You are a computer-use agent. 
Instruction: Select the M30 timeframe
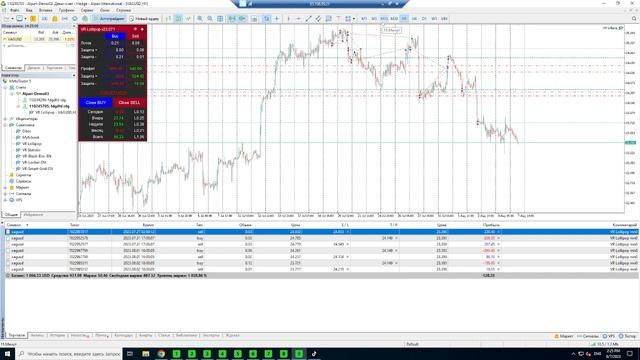(393, 18)
